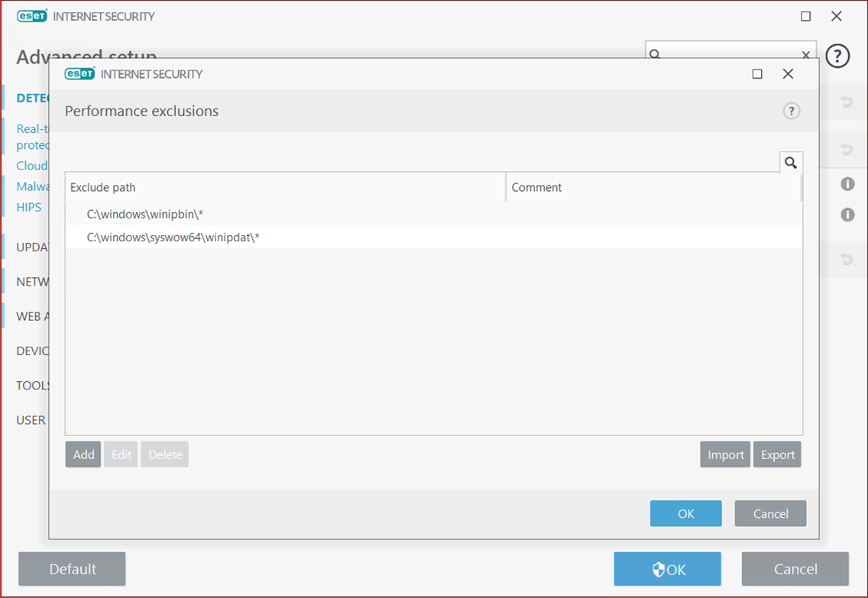Screen dimensions: 868x598
Task: Maximize the Advanced setup window
Action: tap(806, 17)
